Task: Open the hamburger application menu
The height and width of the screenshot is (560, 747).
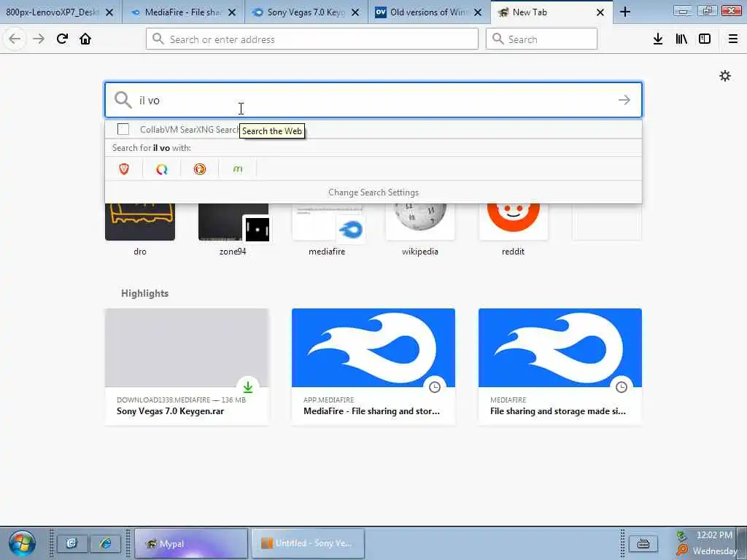Action: pyautogui.click(x=732, y=39)
